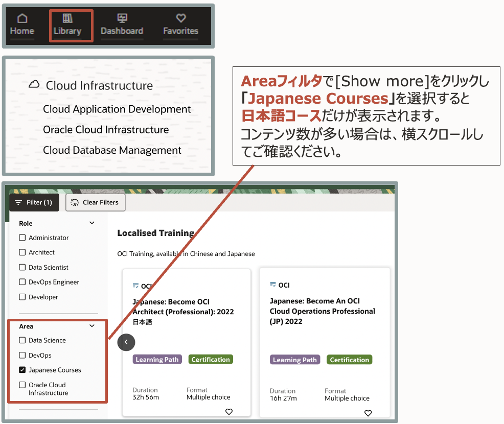Click Learning Path tag on Architect card
This screenshot has width=504, height=424.
(157, 360)
